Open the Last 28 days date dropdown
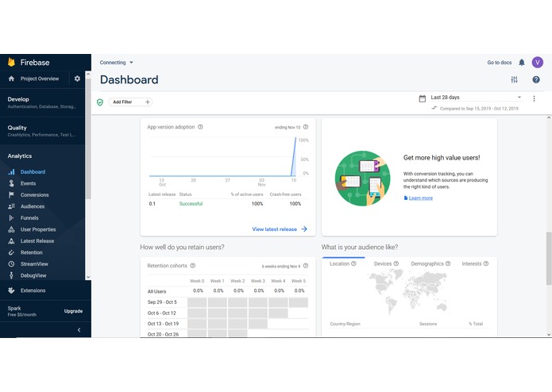 click(x=476, y=98)
